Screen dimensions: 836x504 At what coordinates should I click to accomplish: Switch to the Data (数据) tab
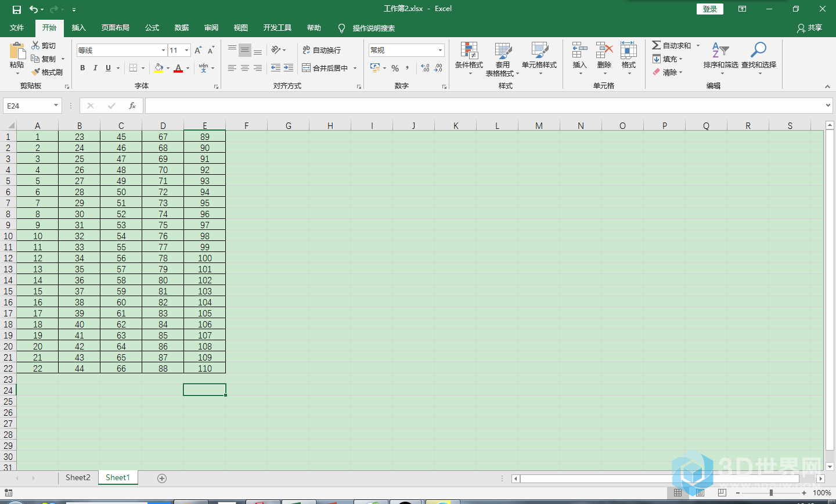click(182, 28)
